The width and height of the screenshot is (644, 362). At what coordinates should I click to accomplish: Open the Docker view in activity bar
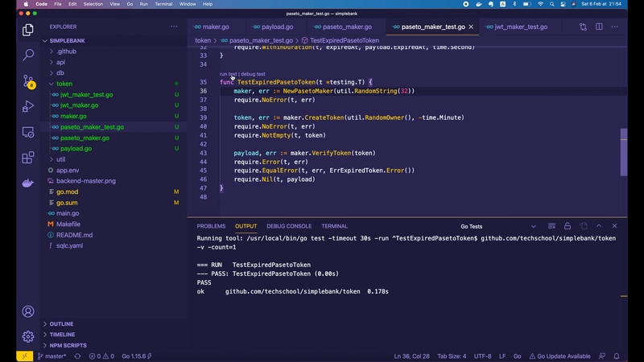click(28, 183)
